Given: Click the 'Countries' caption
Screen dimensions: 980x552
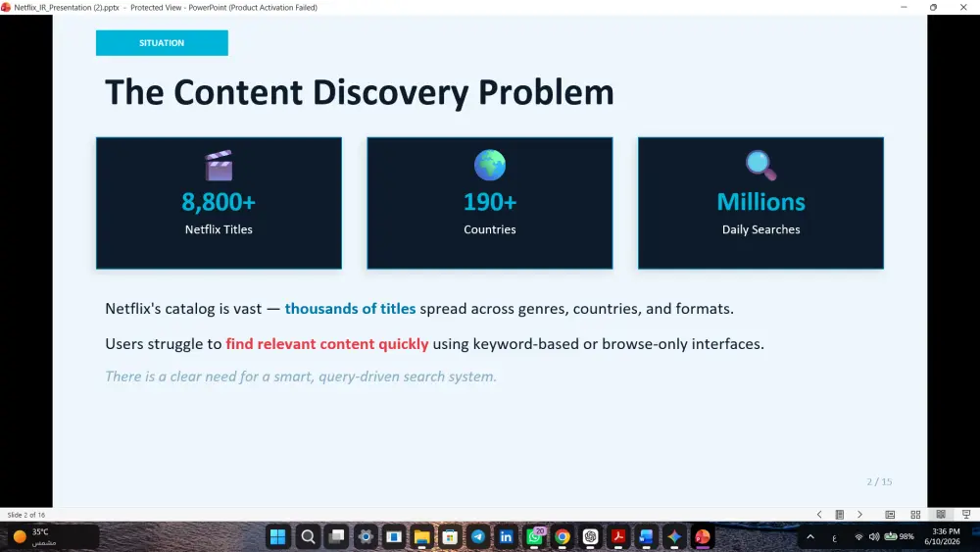Looking at the screenshot, I should tap(490, 229).
